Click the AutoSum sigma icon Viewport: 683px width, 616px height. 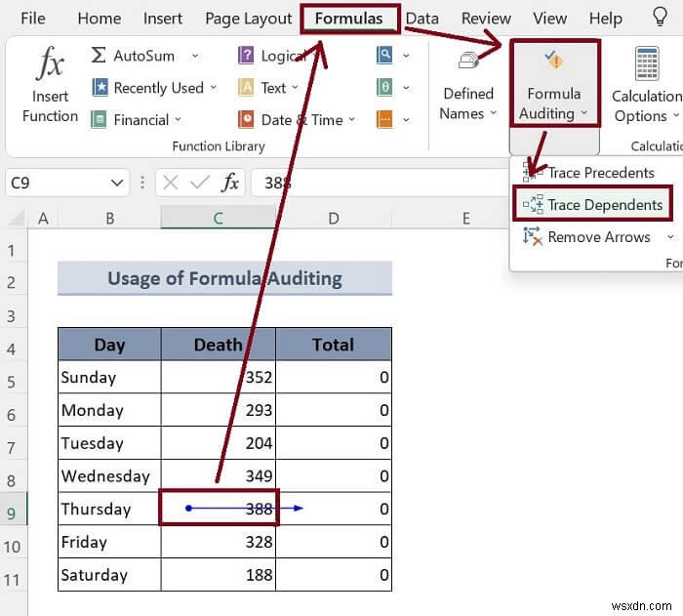click(99, 56)
